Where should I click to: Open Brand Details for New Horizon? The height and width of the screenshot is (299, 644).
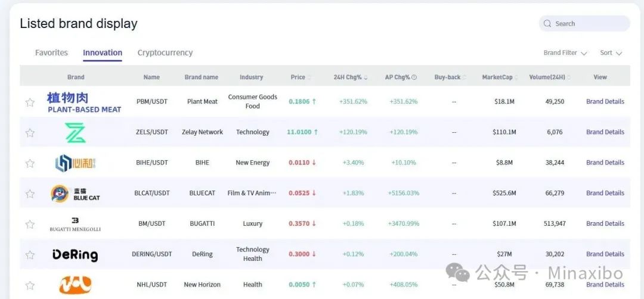click(605, 285)
